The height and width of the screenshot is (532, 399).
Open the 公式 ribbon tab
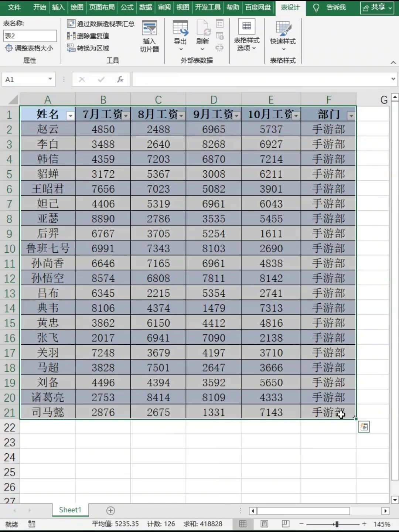coord(127,7)
